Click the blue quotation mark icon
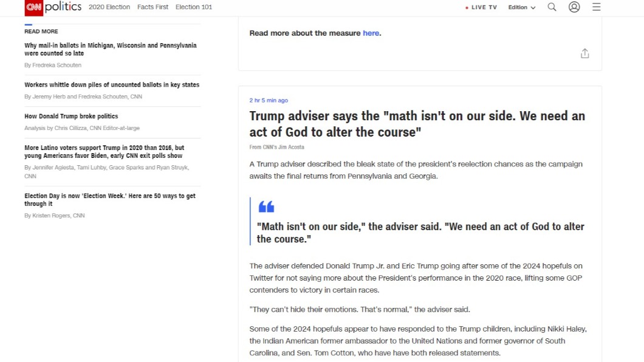This screenshot has width=644, height=362. click(266, 207)
